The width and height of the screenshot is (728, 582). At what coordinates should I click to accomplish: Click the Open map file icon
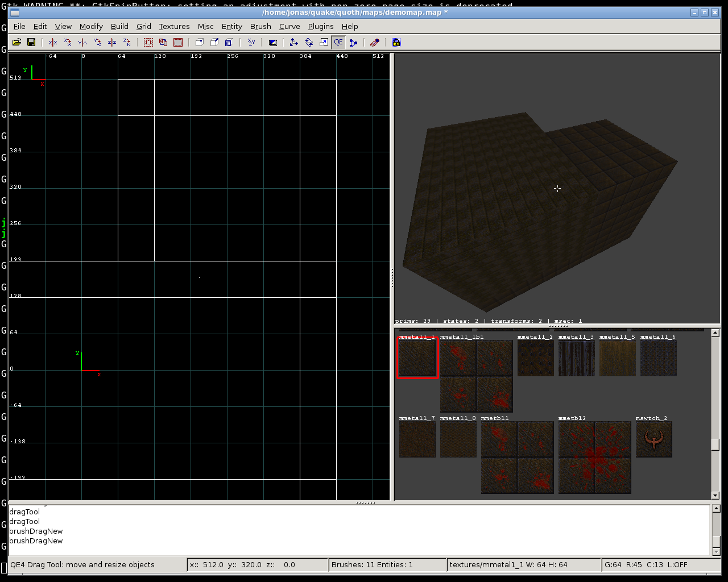tap(16, 42)
